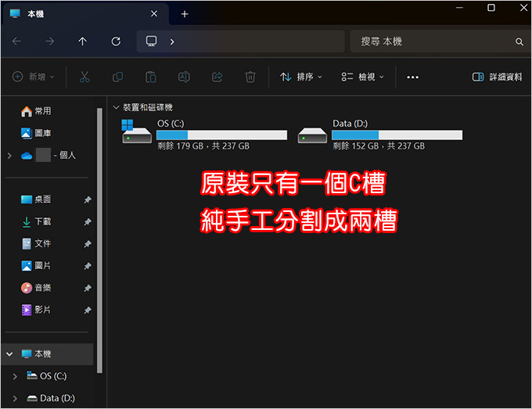Maximize the File Explorer window
The height and width of the screenshot is (409, 532).
(x=491, y=8)
